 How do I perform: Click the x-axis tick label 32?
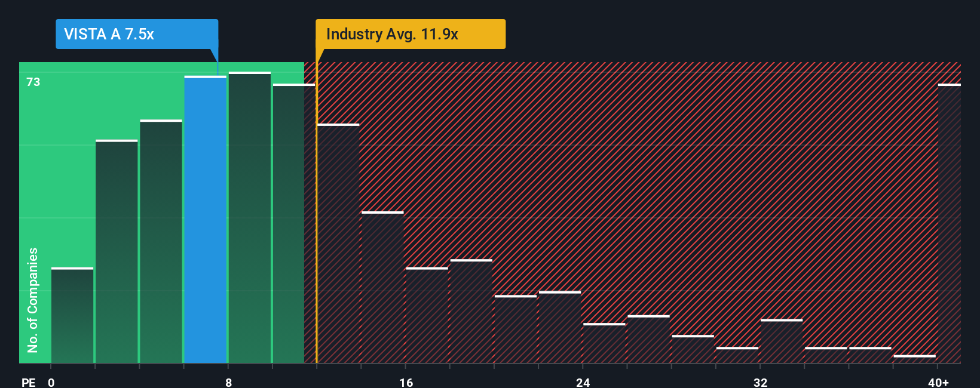pyautogui.click(x=760, y=382)
